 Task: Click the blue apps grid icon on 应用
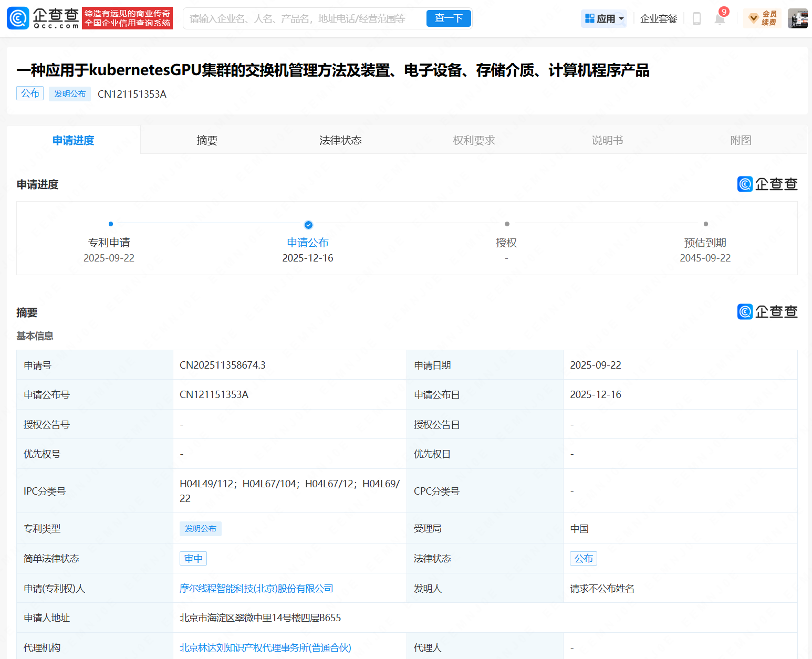coord(589,18)
